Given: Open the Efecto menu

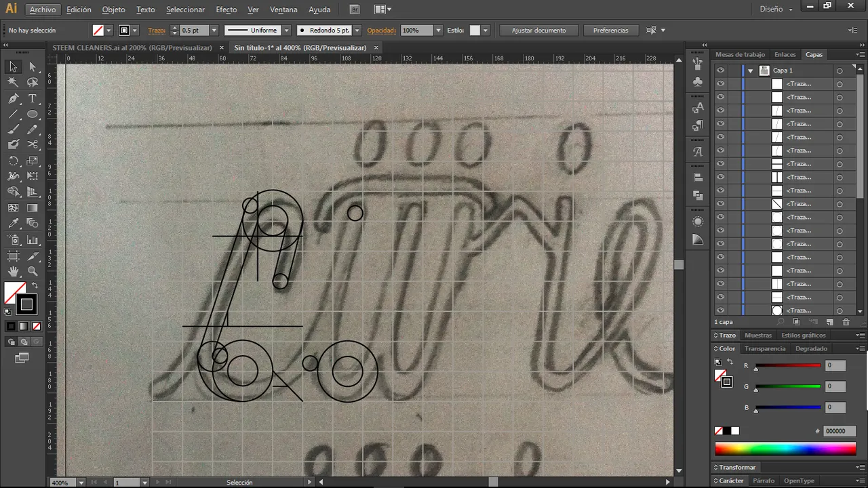Looking at the screenshot, I should tap(226, 9).
